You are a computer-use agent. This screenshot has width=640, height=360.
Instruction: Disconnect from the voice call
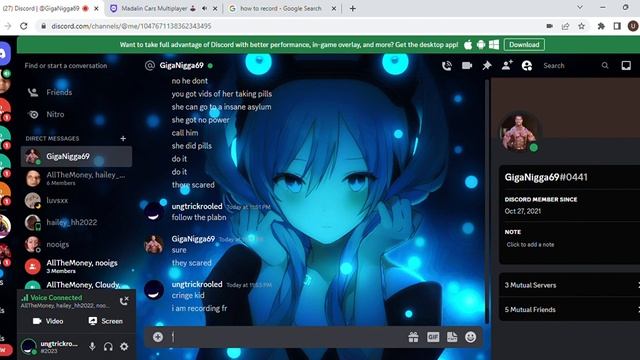[x=124, y=301]
